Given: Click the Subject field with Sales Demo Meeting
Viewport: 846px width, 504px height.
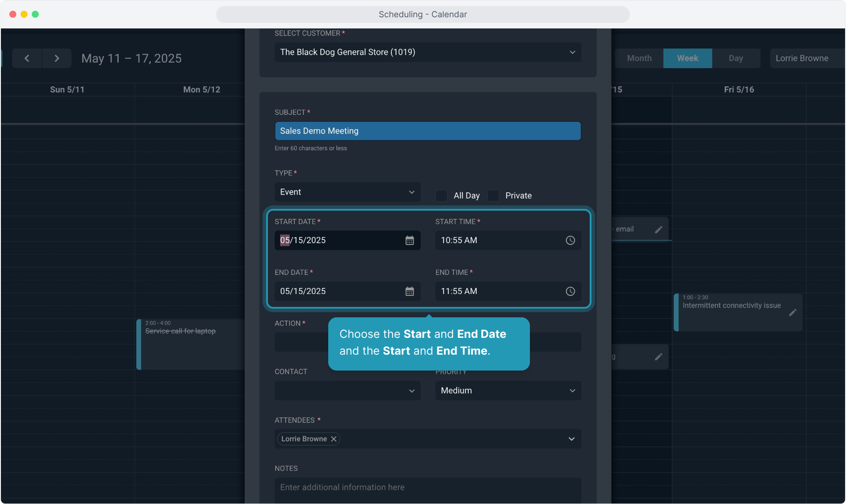Looking at the screenshot, I should pyautogui.click(x=427, y=131).
